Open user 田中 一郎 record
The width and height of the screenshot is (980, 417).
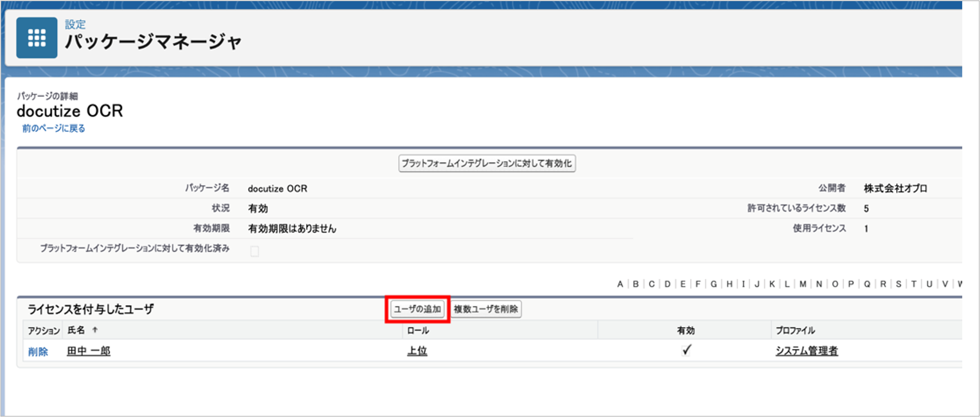point(88,351)
